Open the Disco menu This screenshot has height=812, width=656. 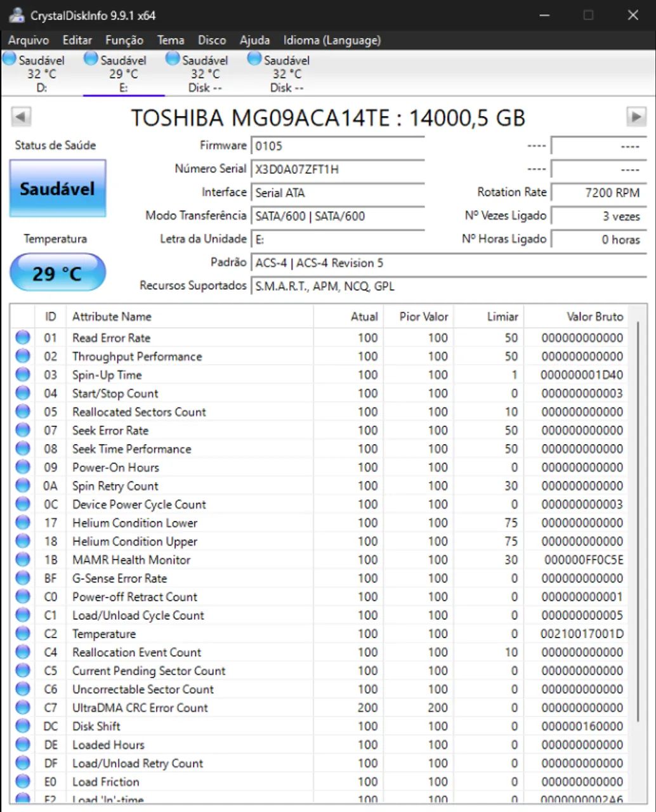click(x=212, y=40)
